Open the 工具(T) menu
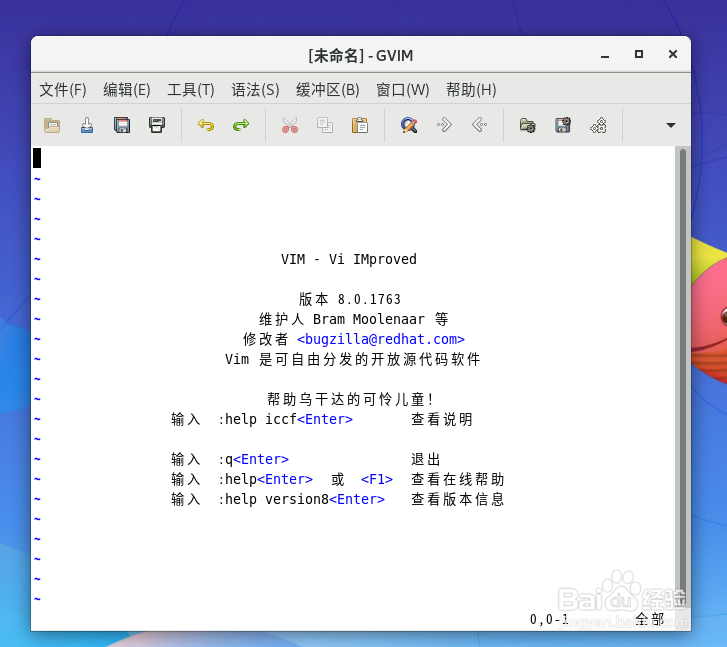The image size is (727, 647). click(191, 90)
